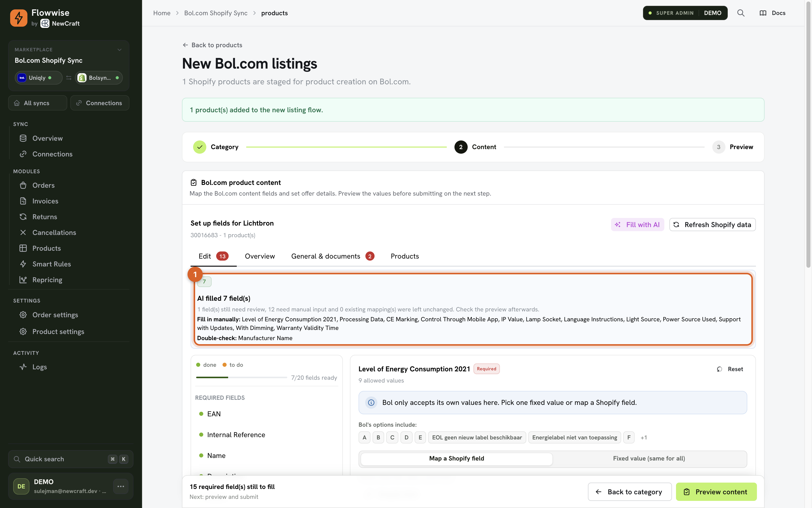Switch to the Overview tab
The height and width of the screenshot is (508, 812).
tap(260, 256)
